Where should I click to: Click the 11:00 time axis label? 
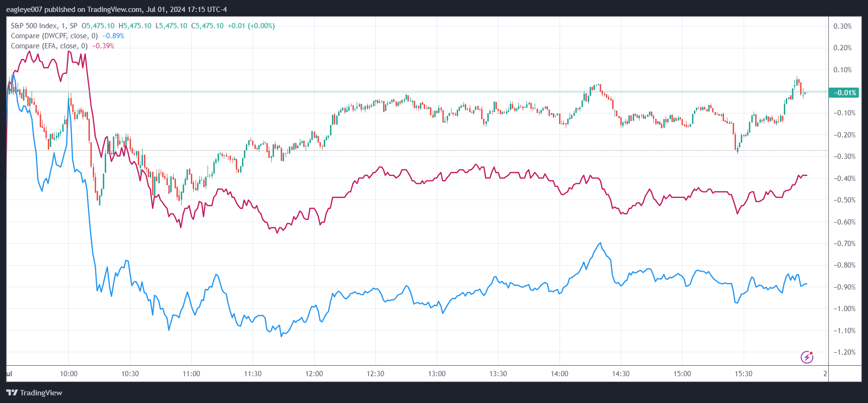point(191,374)
